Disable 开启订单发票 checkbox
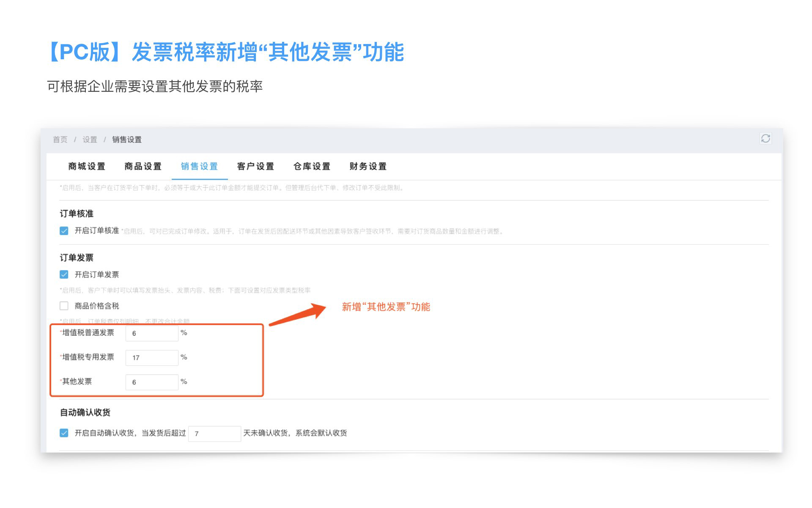Image resolution: width=812 pixels, height=508 pixels. pos(64,275)
